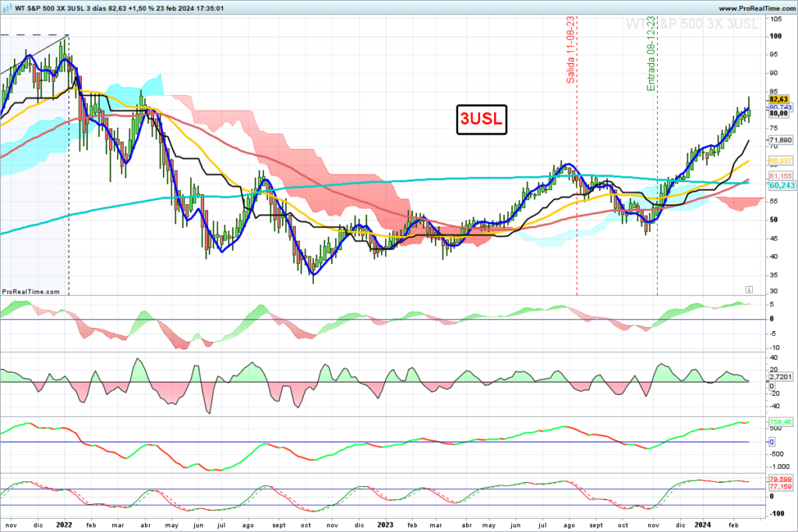Select the orange 66,337 moving average label
798x532 pixels.
(780, 160)
